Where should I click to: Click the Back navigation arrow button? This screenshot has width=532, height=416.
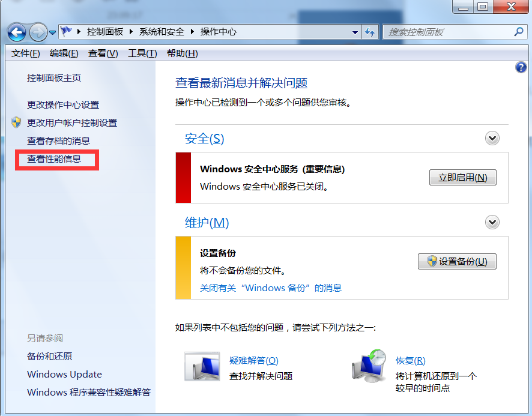point(17,32)
